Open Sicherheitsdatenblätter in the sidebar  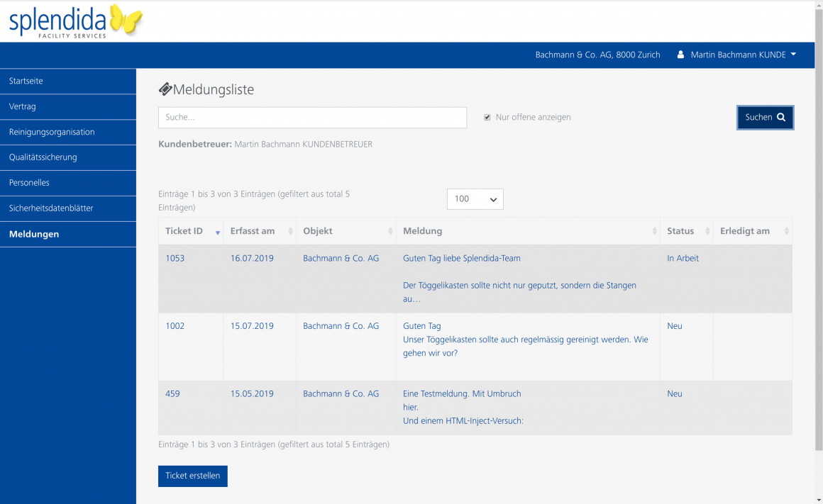coord(67,208)
